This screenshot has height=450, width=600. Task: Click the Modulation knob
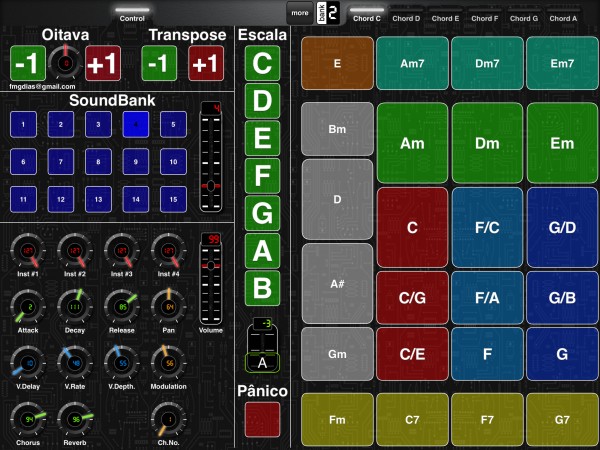tap(169, 363)
